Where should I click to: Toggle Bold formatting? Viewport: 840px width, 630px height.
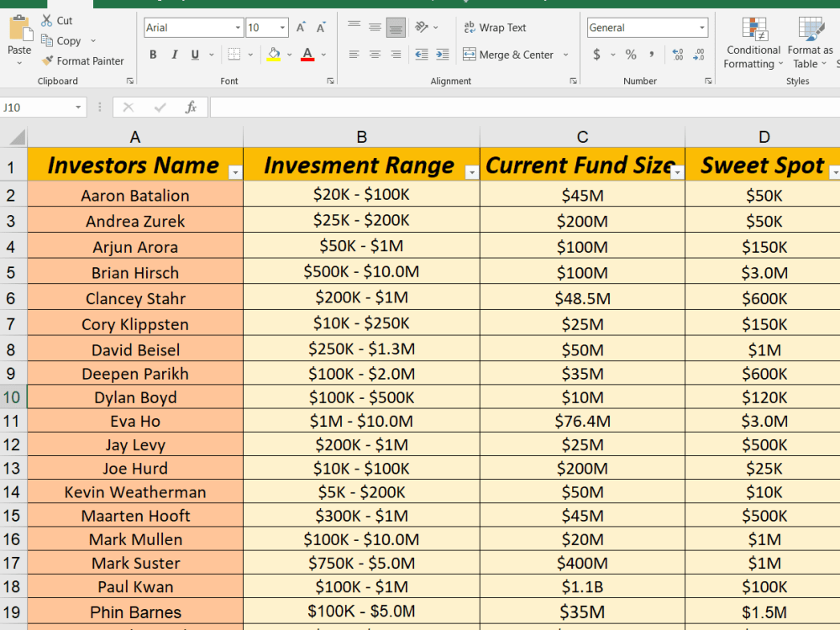coord(153,54)
